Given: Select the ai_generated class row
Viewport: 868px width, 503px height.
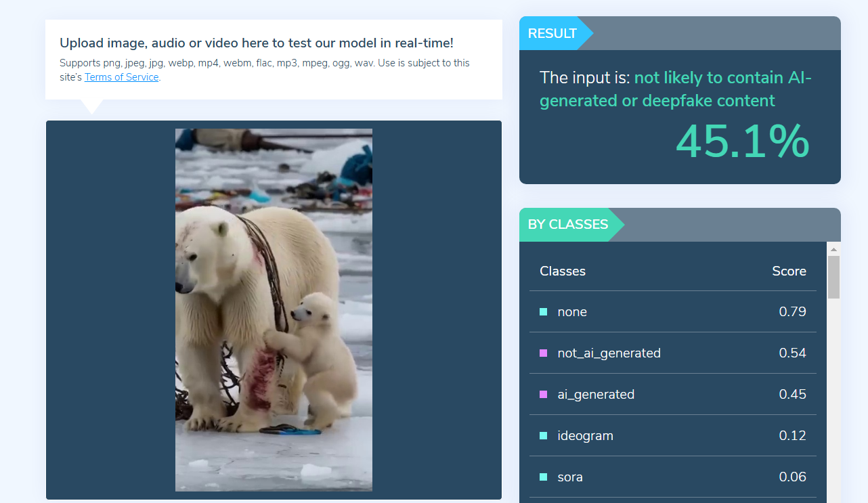Looking at the screenshot, I should [673, 395].
